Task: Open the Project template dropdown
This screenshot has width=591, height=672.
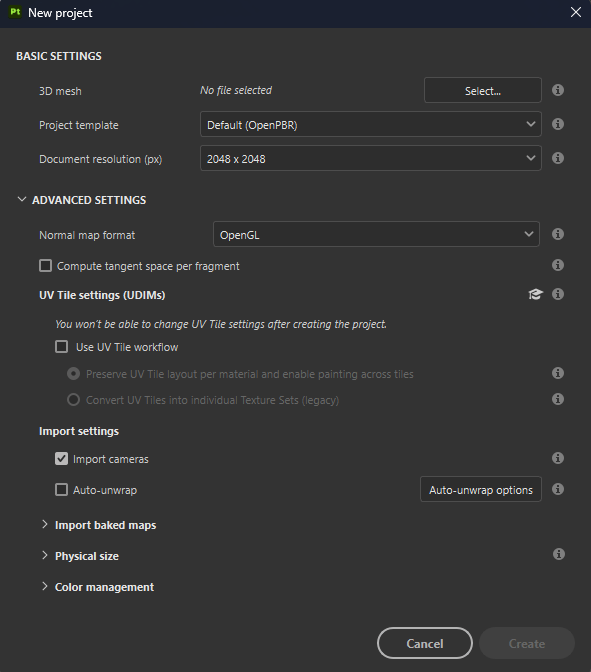Action: pos(371,124)
